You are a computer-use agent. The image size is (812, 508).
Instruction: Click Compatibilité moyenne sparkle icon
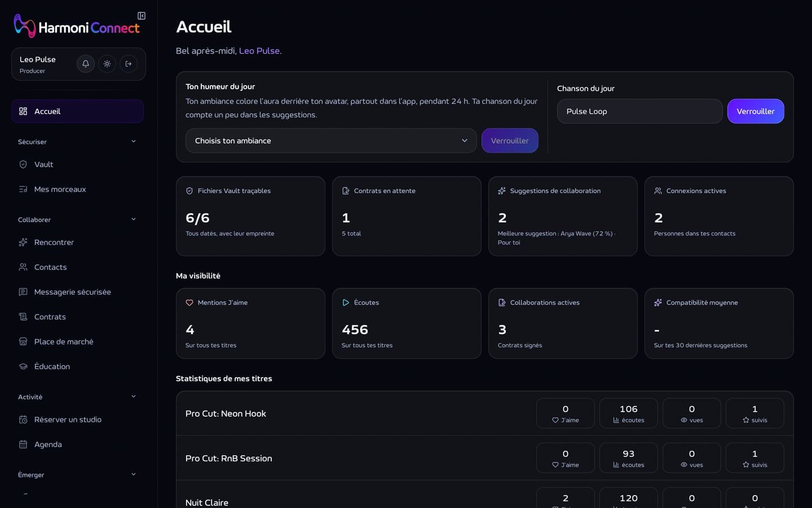click(658, 303)
